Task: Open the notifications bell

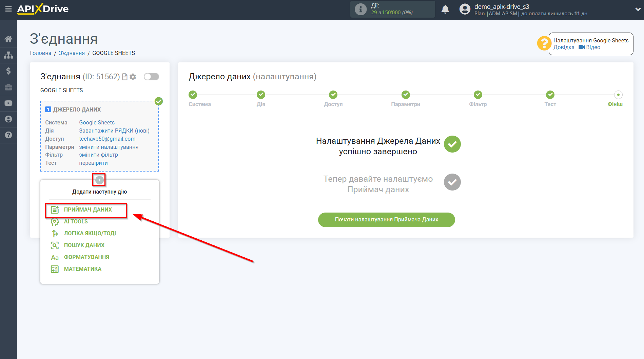Action: pyautogui.click(x=445, y=9)
